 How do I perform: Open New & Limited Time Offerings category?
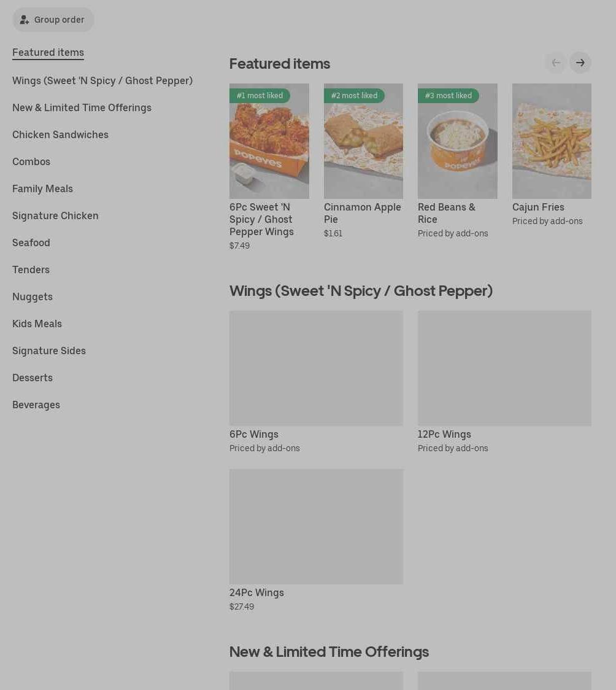point(82,108)
